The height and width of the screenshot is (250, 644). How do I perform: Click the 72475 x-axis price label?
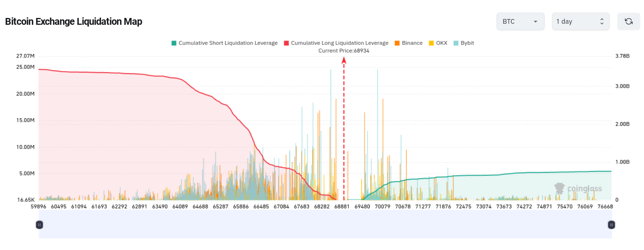[x=463, y=207]
